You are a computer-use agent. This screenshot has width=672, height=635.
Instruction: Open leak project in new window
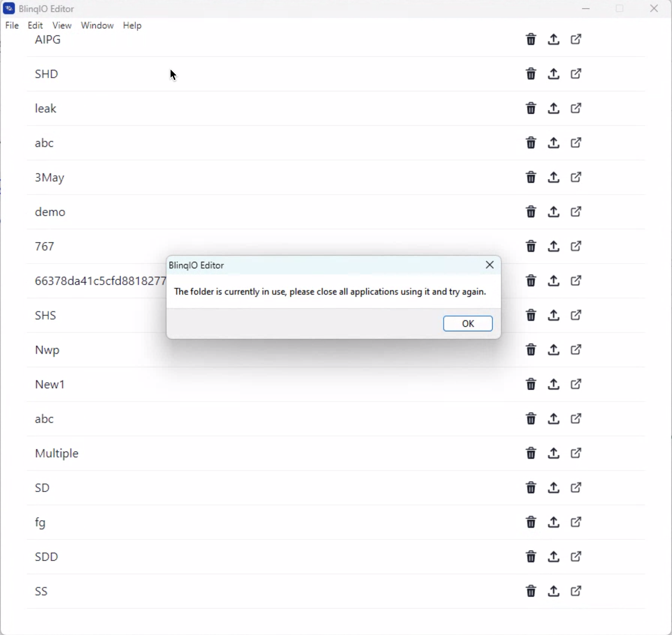point(576,108)
